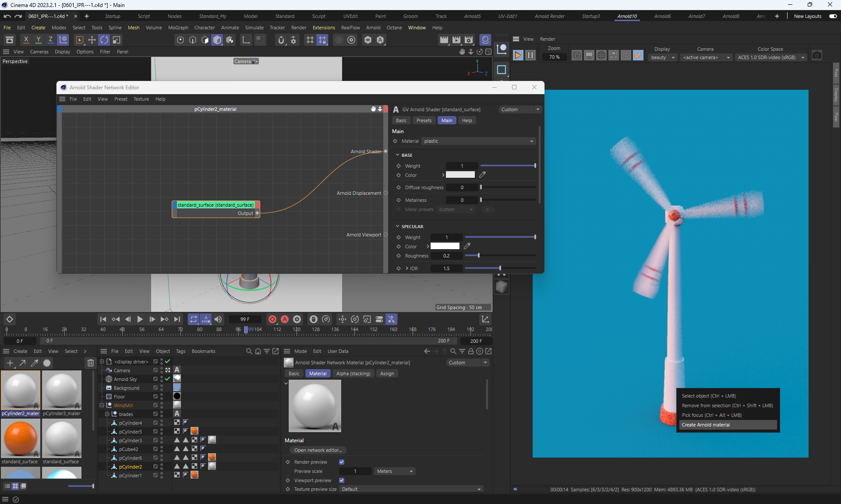Disable the Viewport preview checkbox

pyautogui.click(x=342, y=480)
